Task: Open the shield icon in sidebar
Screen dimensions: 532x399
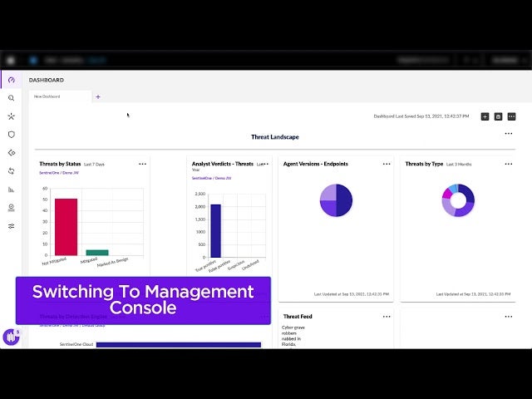Action: (11, 135)
